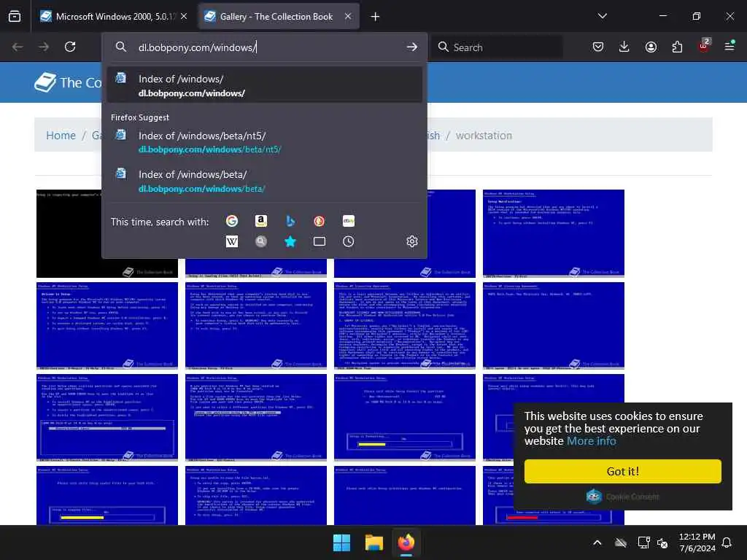Open the Firefox application menu
Image resolution: width=747 pixels, height=560 pixels.
(x=729, y=46)
